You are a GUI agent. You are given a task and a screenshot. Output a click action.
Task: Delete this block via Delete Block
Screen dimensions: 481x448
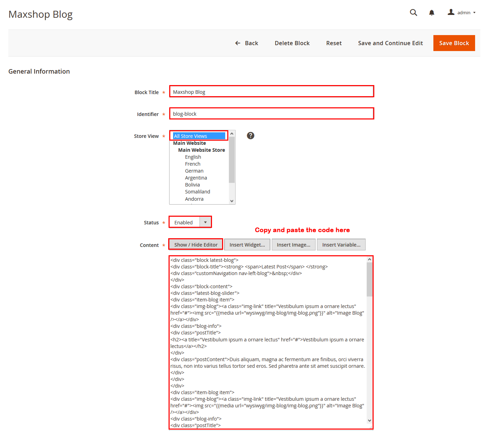tap(292, 43)
